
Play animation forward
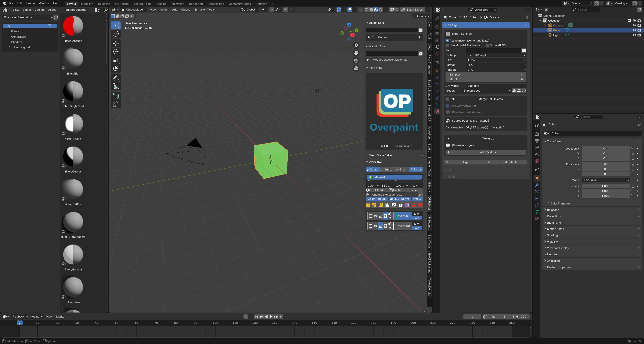(271, 317)
